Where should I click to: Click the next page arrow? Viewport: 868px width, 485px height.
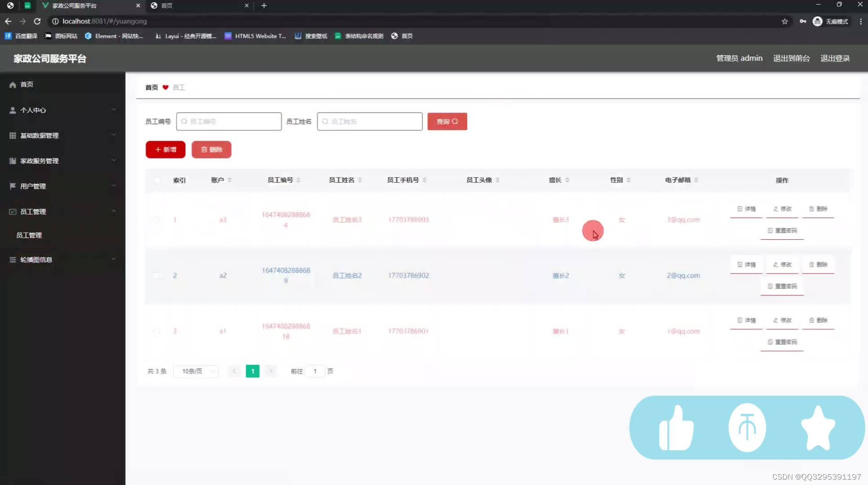click(270, 371)
